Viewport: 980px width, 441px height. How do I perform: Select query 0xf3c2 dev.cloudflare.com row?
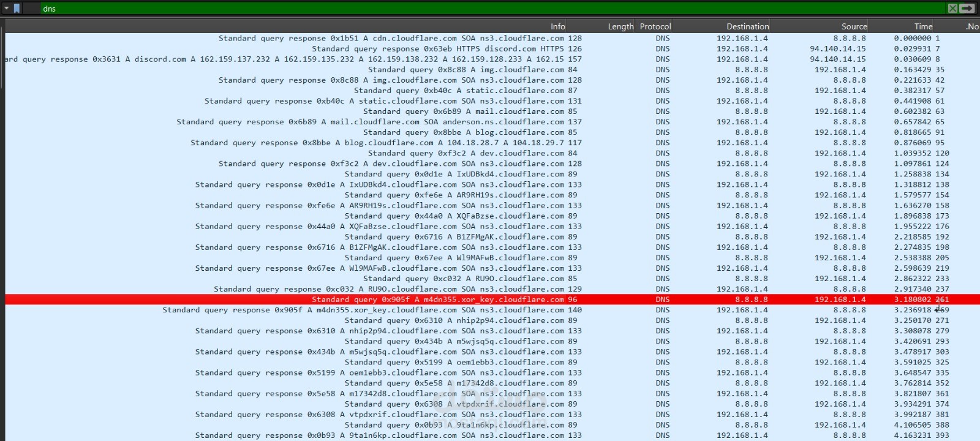click(x=492, y=153)
